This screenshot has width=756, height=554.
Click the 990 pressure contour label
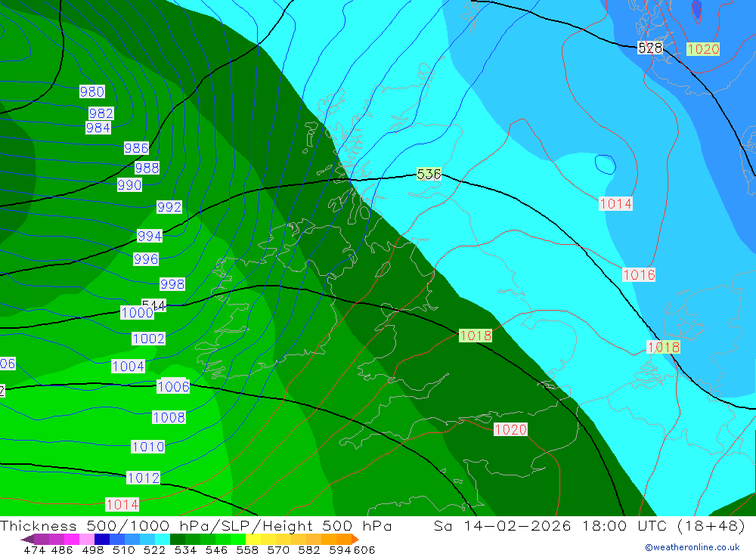[x=130, y=184]
